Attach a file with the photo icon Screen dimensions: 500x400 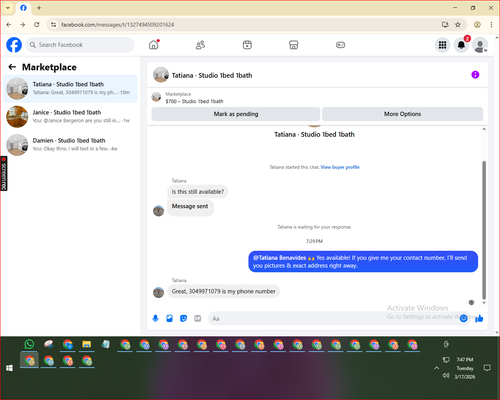tap(169, 318)
